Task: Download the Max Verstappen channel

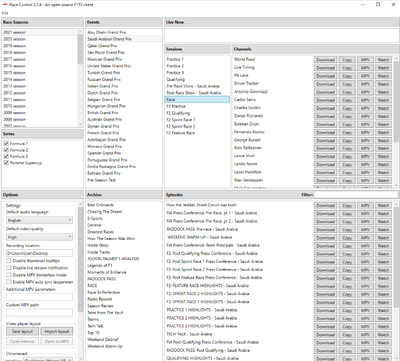Action: 325,181
